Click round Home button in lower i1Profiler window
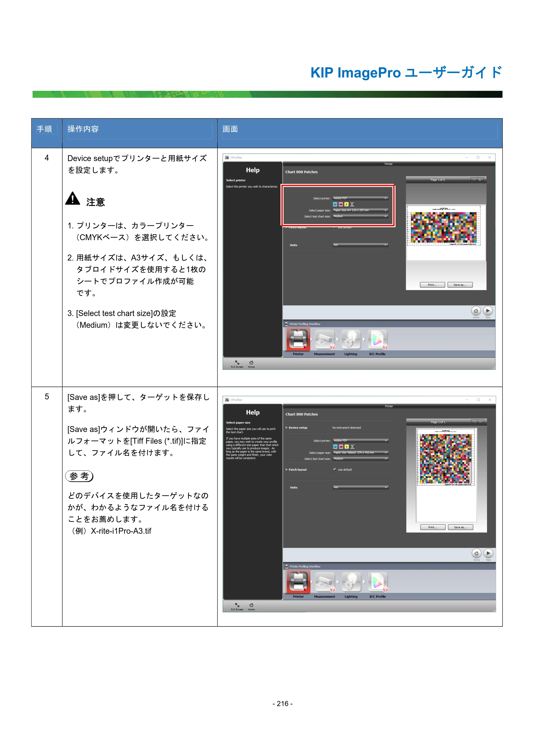The image size is (534, 756). 476,553
